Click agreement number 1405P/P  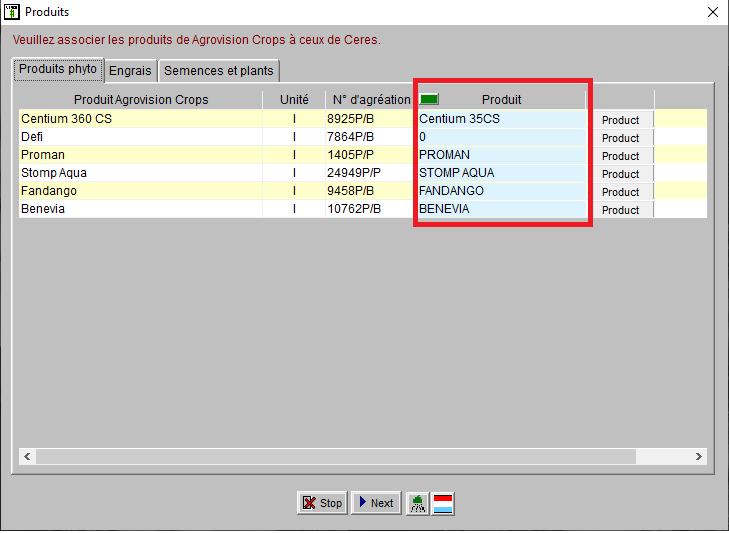371,155
